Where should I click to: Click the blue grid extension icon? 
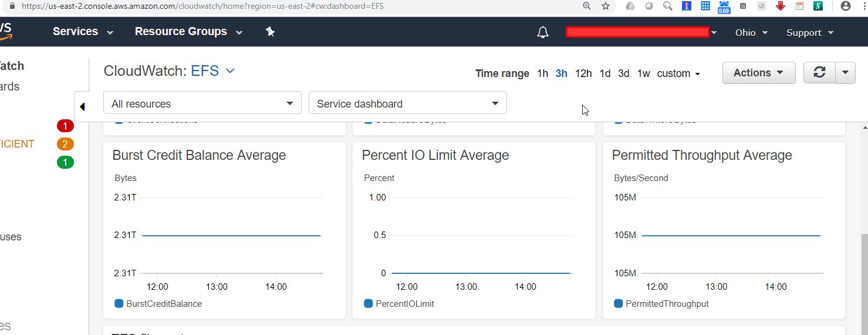click(705, 6)
